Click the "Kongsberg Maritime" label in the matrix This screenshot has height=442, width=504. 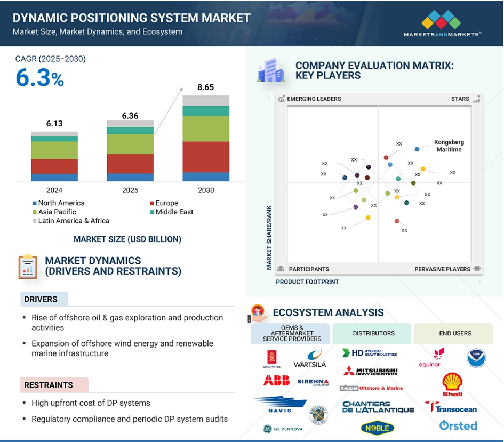tap(449, 146)
